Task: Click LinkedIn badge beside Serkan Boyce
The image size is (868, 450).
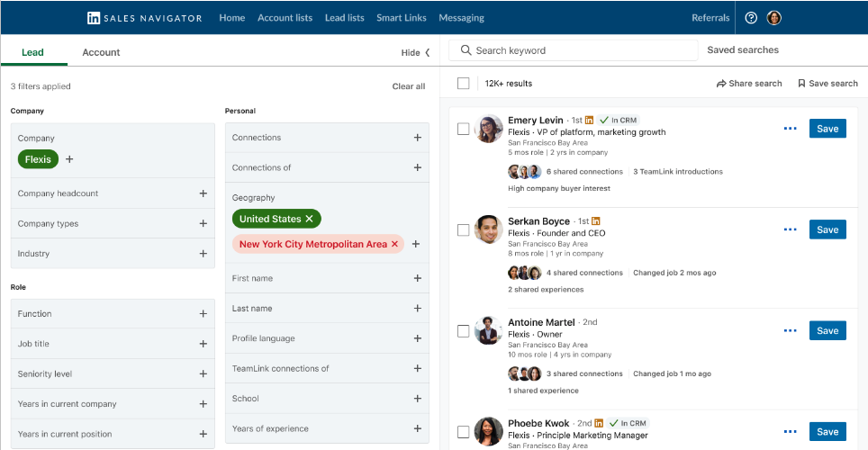Action: tap(596, 220)
